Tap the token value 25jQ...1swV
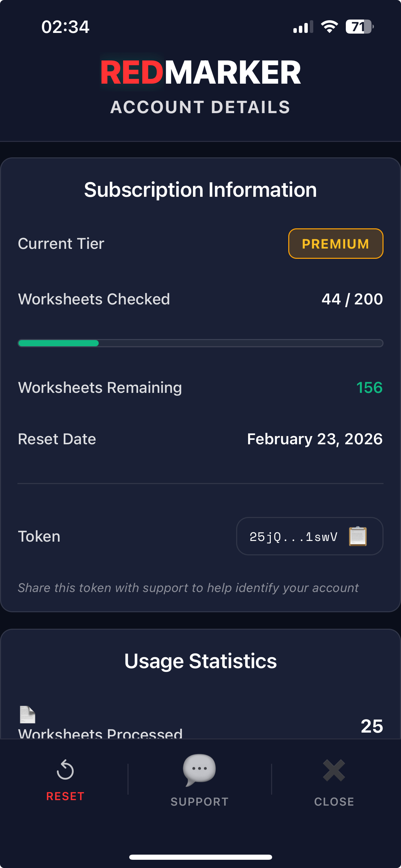The image size is (401, 868). [293, 536]
